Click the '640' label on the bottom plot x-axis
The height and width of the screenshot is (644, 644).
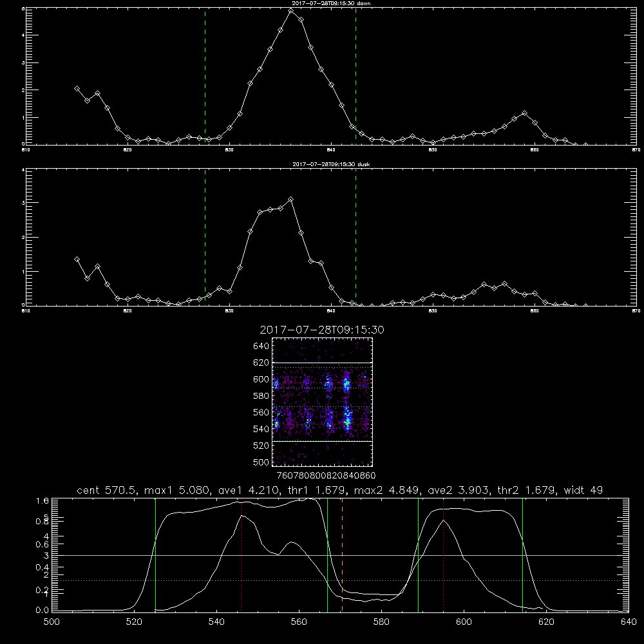pos(629,622)
